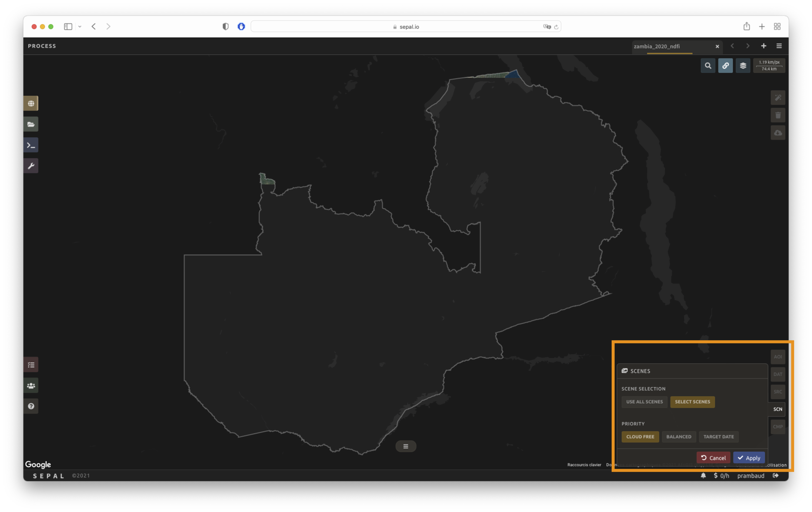Image resolution: width=812 pixels, height=512 pixels.
Task: Select Target Date priority option
Action: pyautogui.click(x=718, y=437)
